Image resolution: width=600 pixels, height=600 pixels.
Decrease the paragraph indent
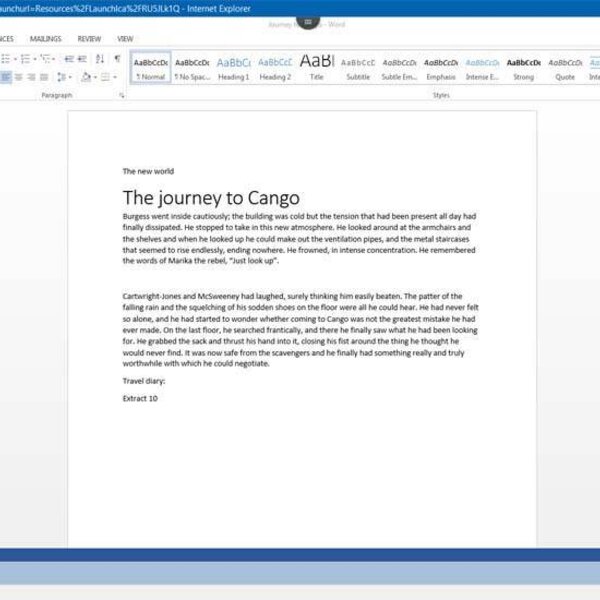coord(69,59)
